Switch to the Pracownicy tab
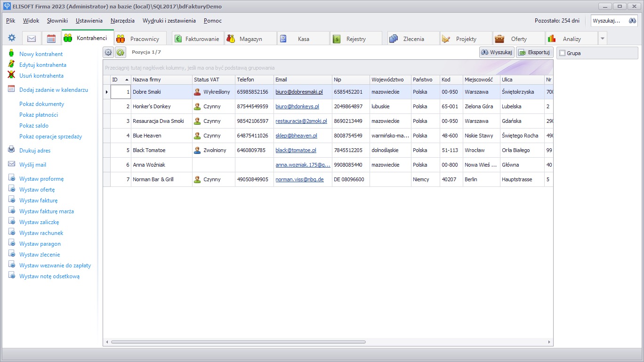Viewport: 644px width, 362px height. click(140, 39)
